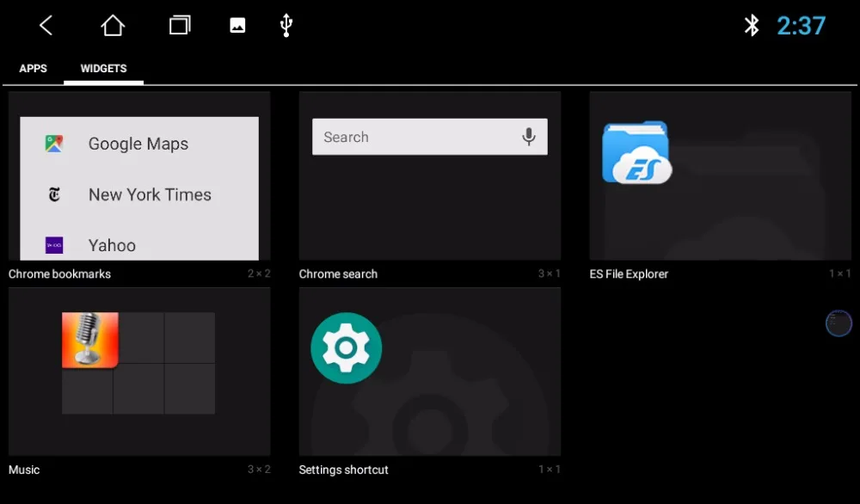Tap the Google Maps pin icon
The width and height of the screenshot is (860, 504).
pos(53,144)
